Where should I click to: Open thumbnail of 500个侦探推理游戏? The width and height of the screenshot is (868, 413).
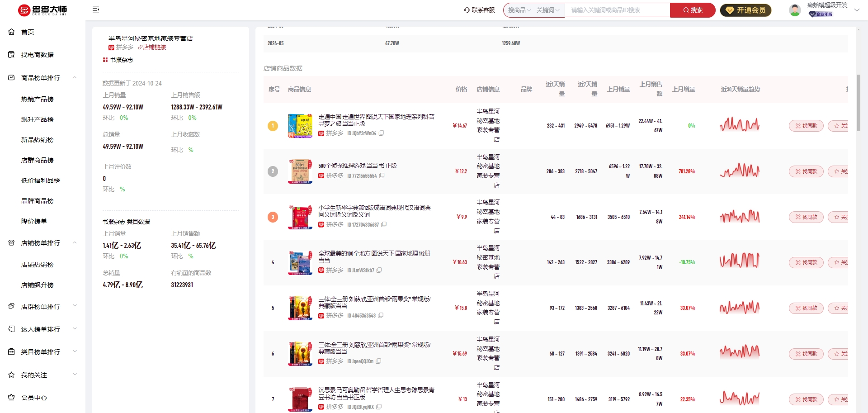[x=300, y=171]
